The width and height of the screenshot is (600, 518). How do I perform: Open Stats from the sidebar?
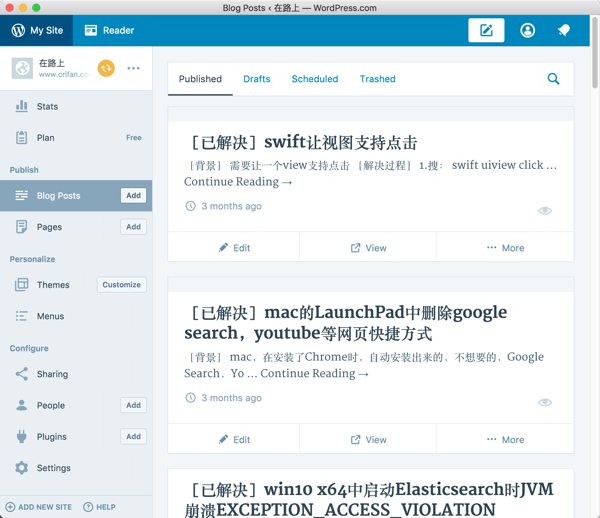tap(76, 106)
